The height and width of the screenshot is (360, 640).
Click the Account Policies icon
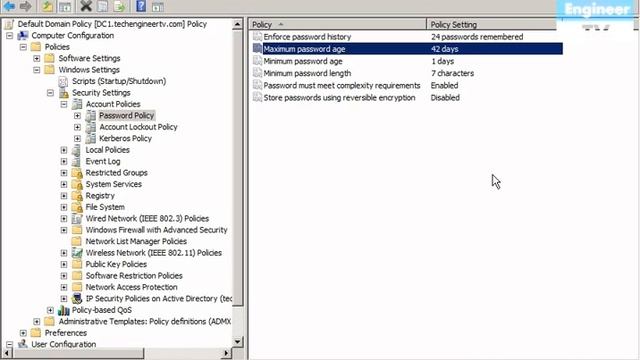pyautogui.click(x=77, y=104)
